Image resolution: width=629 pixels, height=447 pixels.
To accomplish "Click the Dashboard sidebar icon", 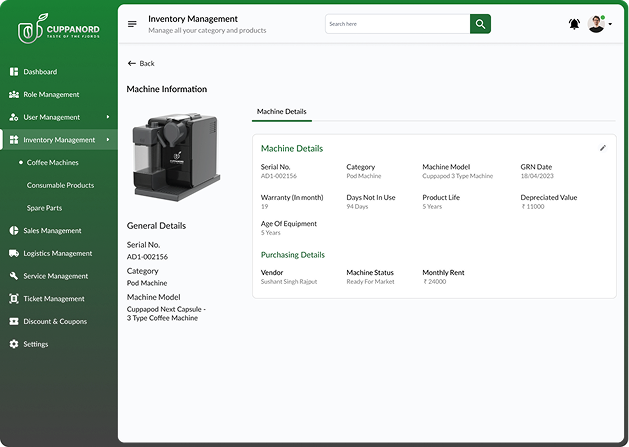I will point(14,72).
